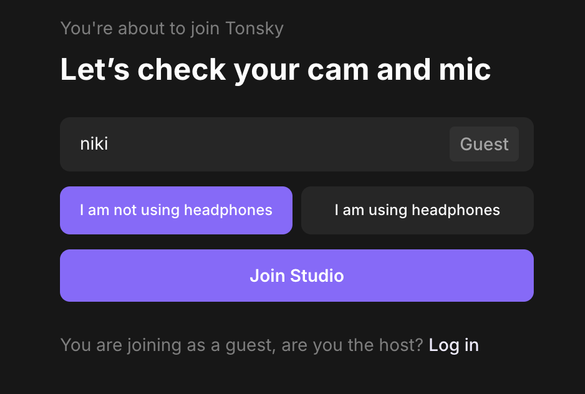Click the name input field containing niki
The width and height of the screenshot is (585, 394).
pyautogui.click(x=297, y=144)
